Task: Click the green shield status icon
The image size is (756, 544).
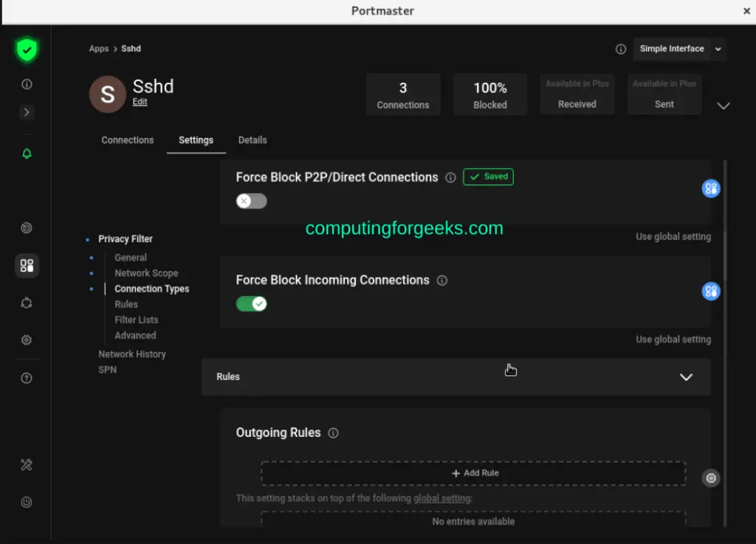Action: (27, 49)
